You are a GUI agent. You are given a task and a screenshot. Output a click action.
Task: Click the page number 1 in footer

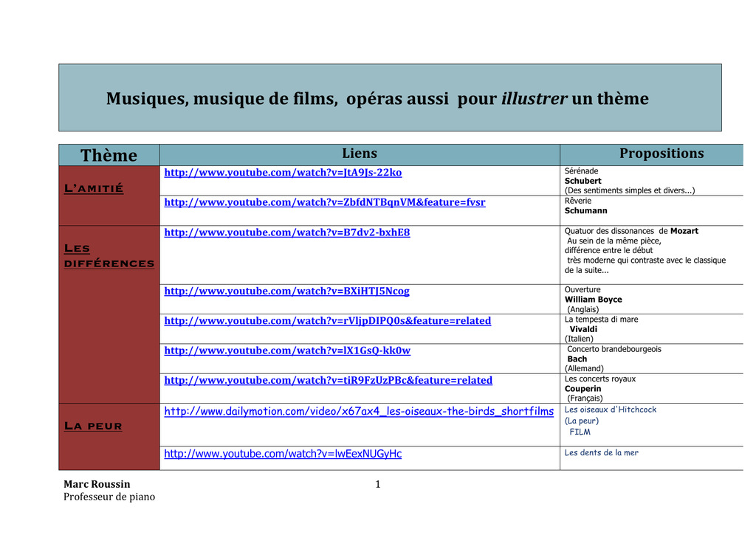(x=377, y=484)
